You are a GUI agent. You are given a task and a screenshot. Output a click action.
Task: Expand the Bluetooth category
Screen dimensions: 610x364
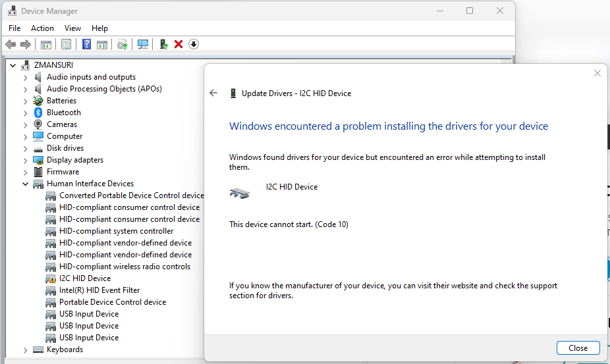[x=26, y=113]
